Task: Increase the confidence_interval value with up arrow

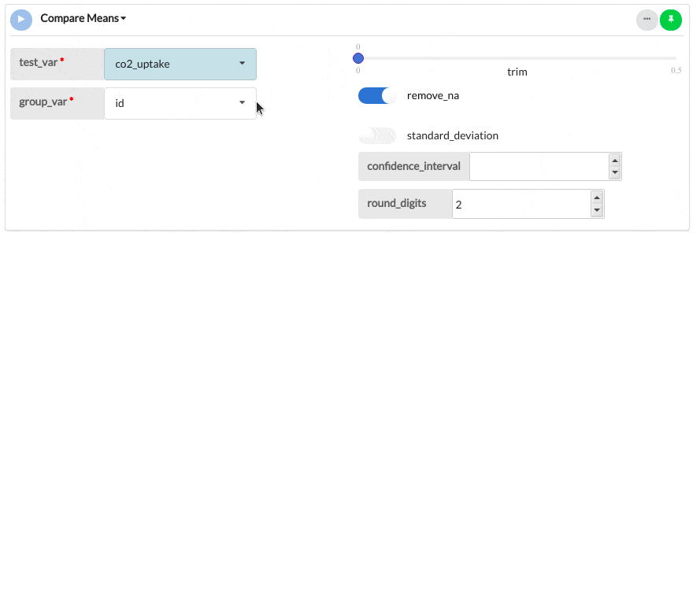Action: (615, 161)
